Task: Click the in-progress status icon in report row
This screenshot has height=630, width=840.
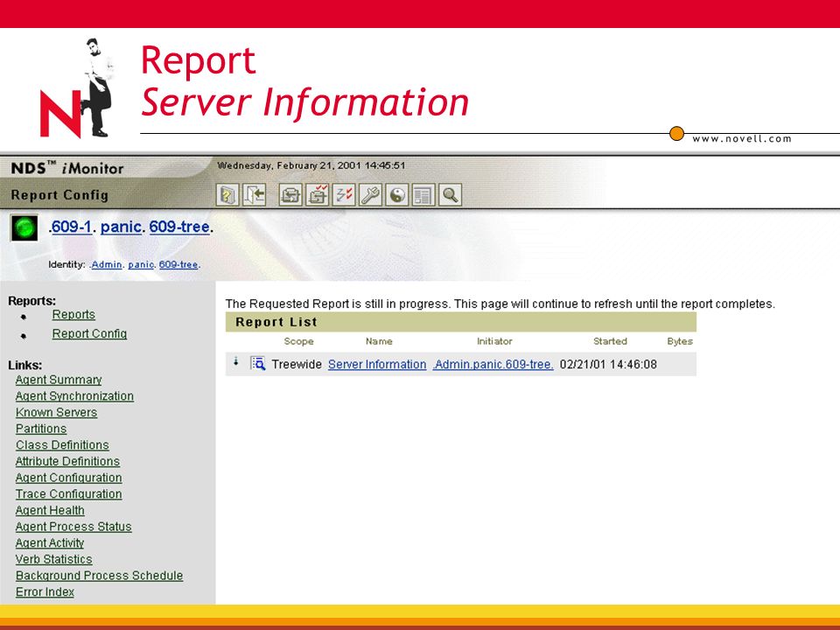Action: tap(235, 362)
